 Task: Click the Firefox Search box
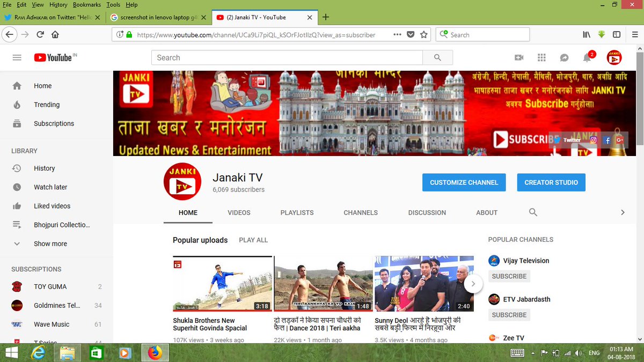(x=482, y=34)
